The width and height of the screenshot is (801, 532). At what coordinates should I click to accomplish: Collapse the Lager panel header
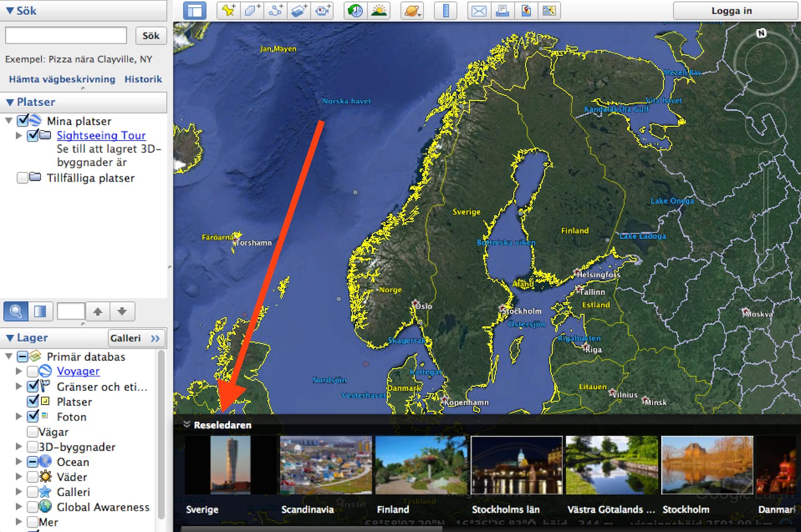[10, 338]
